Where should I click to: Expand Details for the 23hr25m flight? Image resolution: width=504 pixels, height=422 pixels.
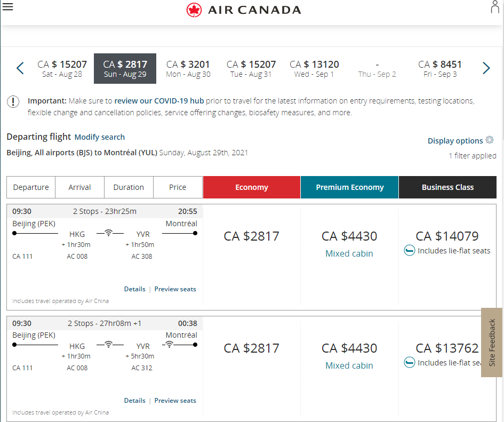point(134,289)
